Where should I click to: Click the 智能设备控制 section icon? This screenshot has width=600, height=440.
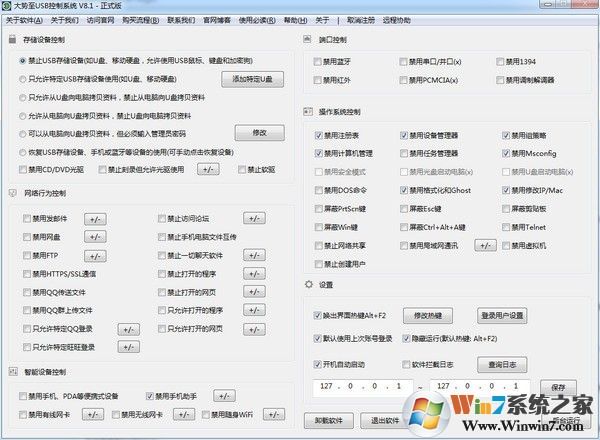click(x=13, y=371)
